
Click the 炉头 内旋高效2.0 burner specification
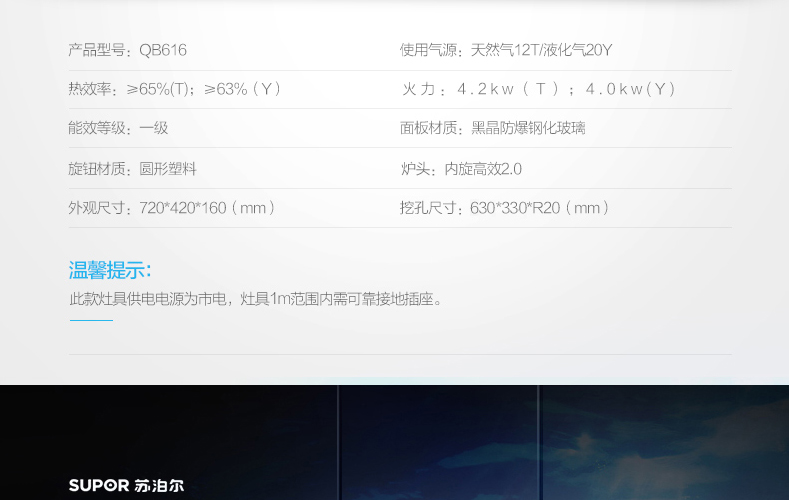(461, 169)
